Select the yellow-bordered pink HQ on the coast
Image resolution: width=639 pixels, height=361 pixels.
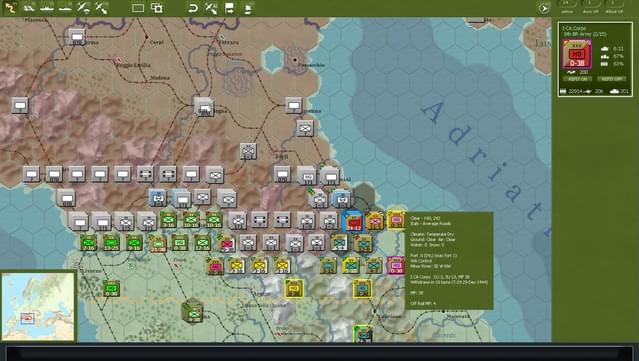point(396,220)
